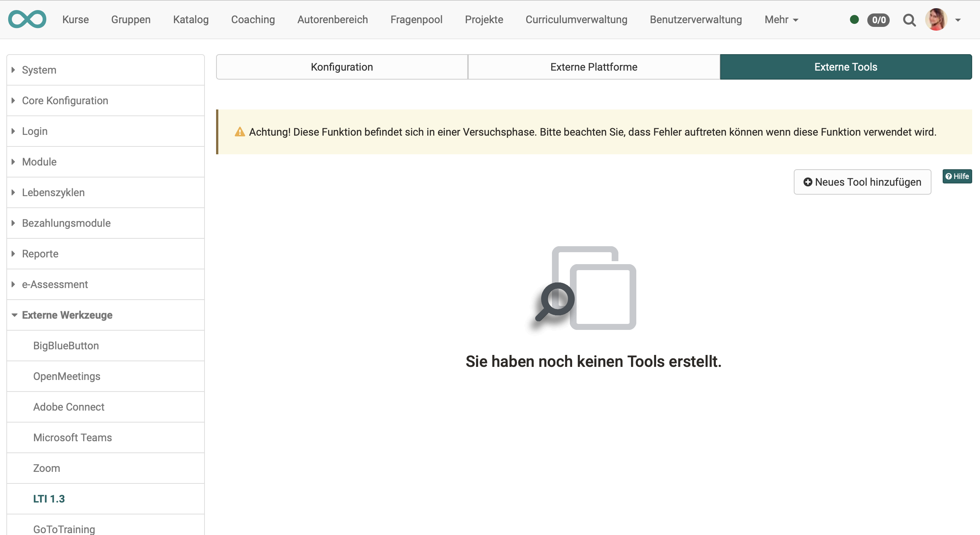Select Microsoft Teams in the sidebar
Screen dimensions: 980x535
point(72,437)
